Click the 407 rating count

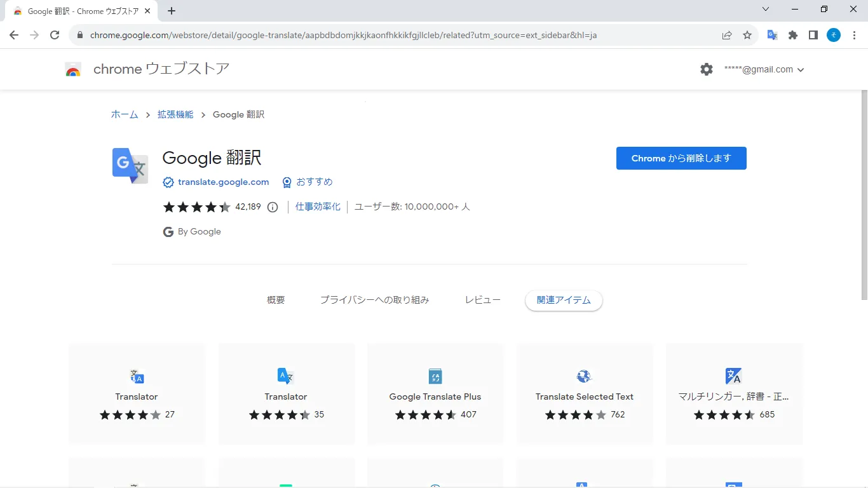pyautogui.click(x=469, y=414)
